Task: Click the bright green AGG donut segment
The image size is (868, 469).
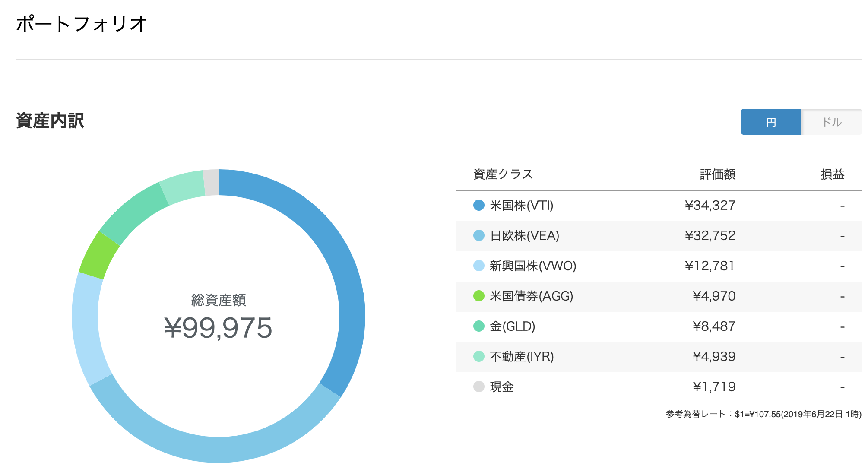Action: pos(99,256)
